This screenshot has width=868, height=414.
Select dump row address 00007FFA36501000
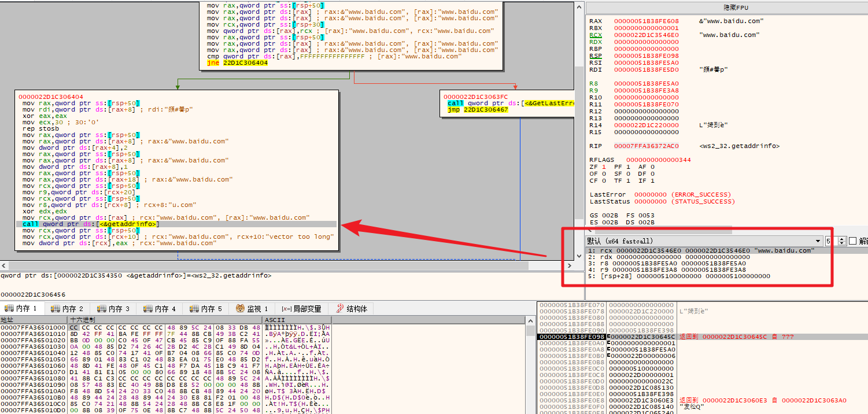[34, 327]
